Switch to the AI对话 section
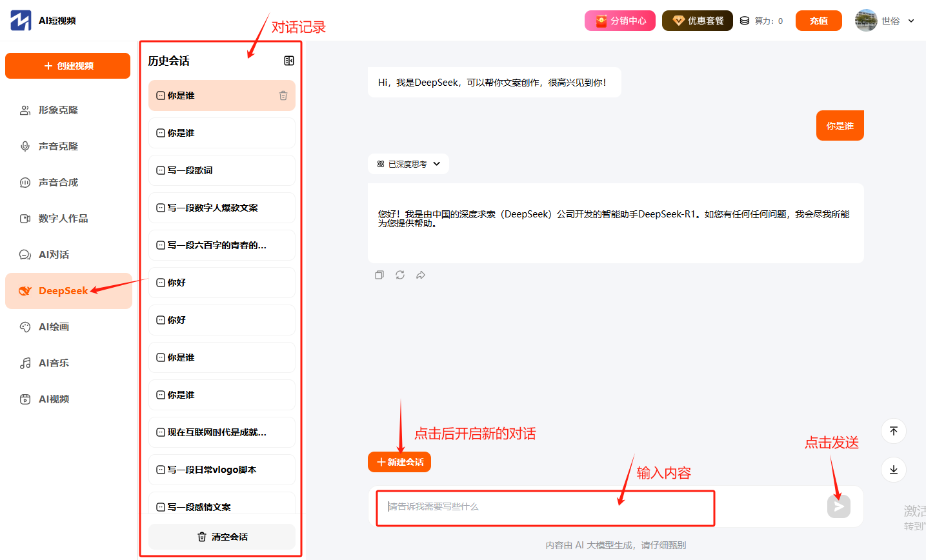The height and width of the screenshot is (560, 926). pyautogui.click(x=68, y=255)
